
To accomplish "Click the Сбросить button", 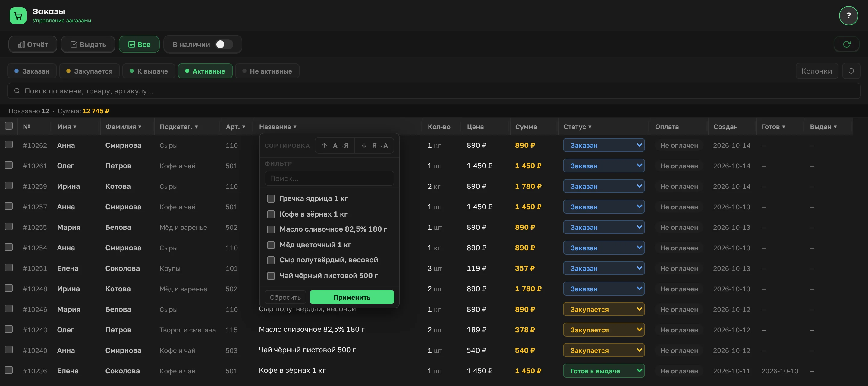I will click(285, 297).
